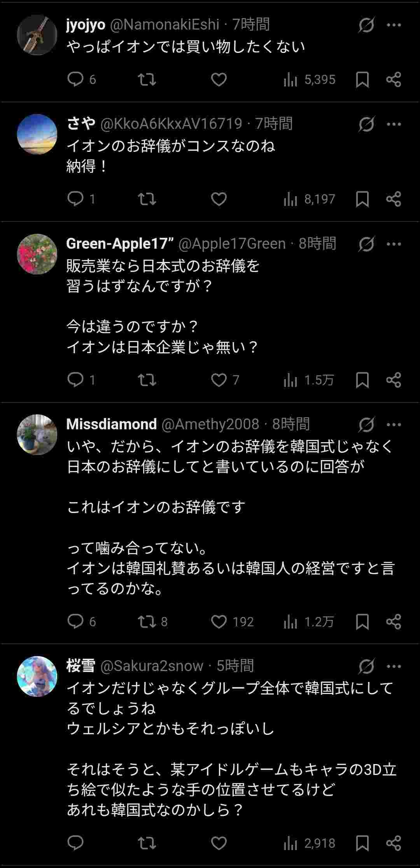Tap 桜雪's anime profile picture
The width and height of the screenshot is (420, 868).
(37, 676)
